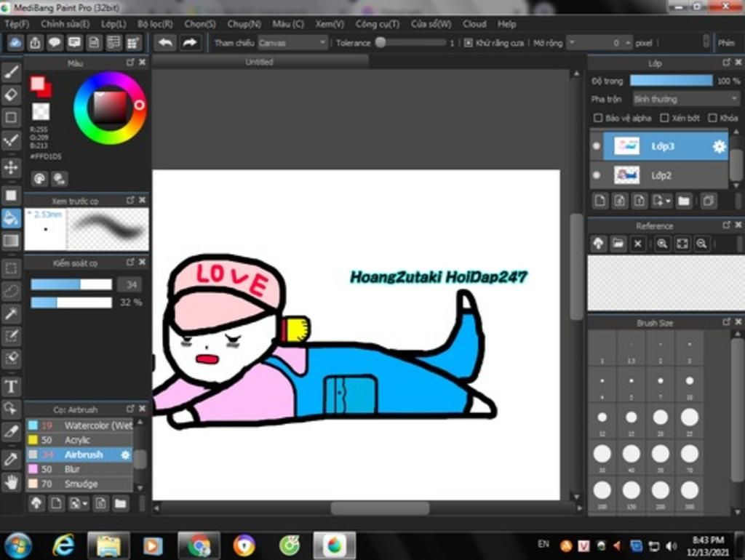This screenshot has width=745, height=560.
Task: Click the export icon in top toolbar
Action: (35, 43)
